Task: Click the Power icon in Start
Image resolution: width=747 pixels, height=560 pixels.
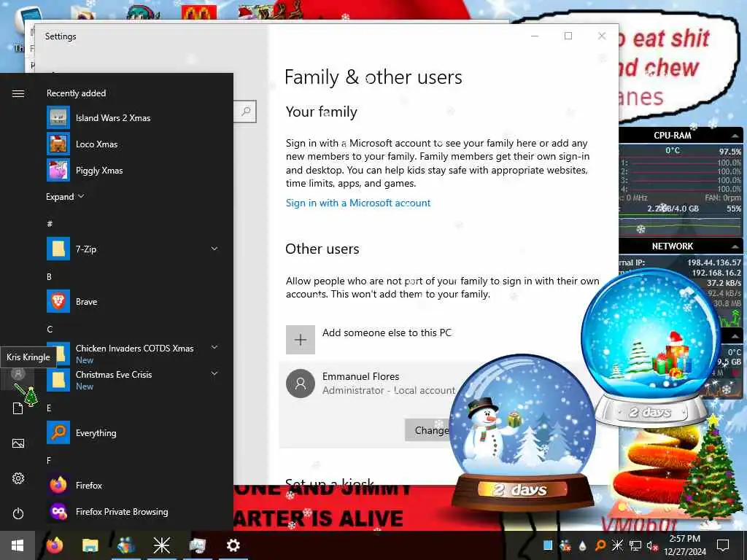Action: [x=18, y=513]
